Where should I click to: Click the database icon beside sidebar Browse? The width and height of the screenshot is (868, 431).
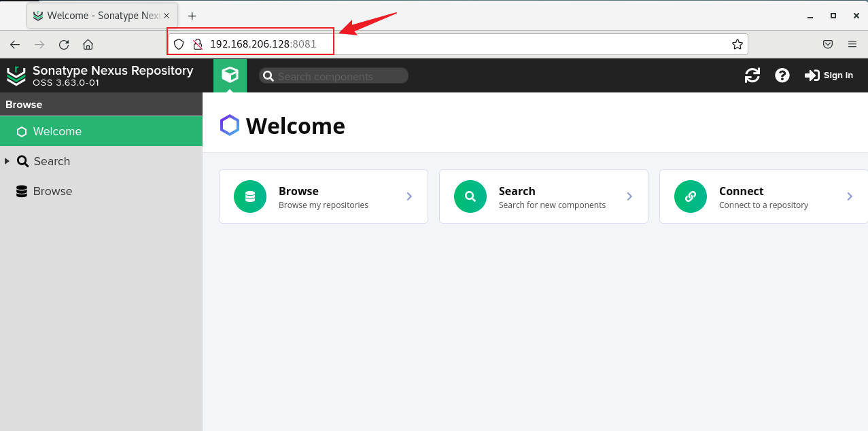point(22,191)
